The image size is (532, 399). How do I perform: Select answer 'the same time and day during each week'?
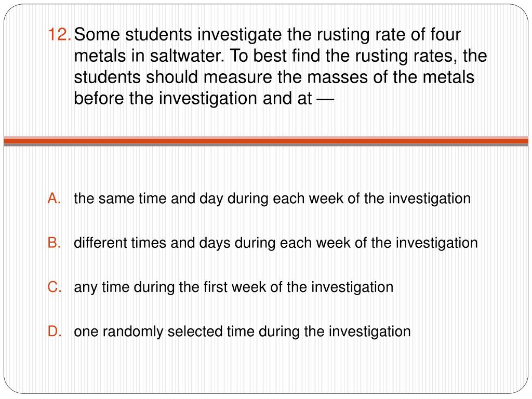pyautogui.click(x=272, y=198)
